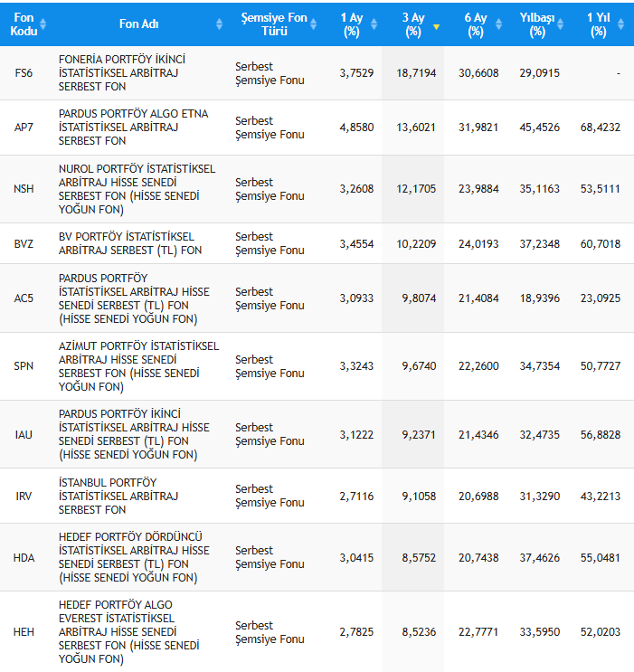This screenshot has width=634, height=672.
Task: Click the Şemsiye Fon Türü header label
Action: point(274,24)
